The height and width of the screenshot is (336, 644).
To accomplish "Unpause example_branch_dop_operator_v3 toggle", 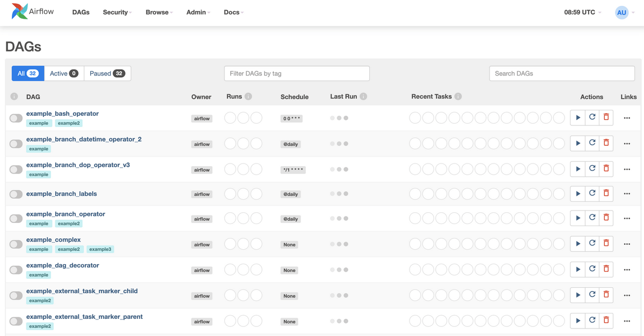I will pos(16,170).
